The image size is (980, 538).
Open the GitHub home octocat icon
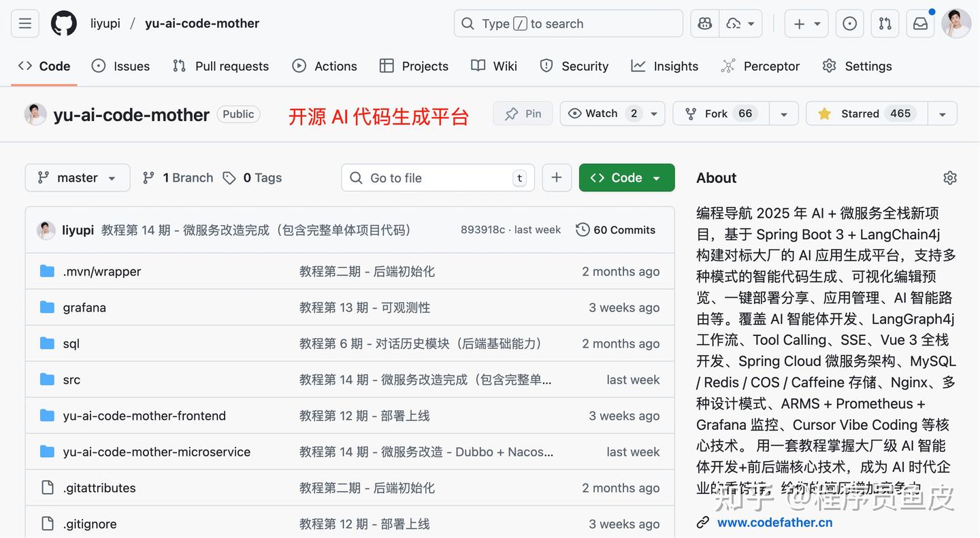point(63,22)
